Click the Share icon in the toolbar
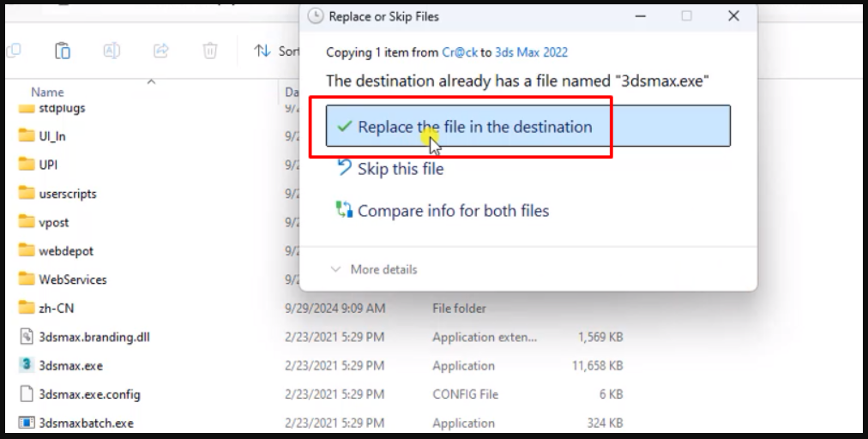The width and height of the screenshot is (868, 439). [160, 51]
